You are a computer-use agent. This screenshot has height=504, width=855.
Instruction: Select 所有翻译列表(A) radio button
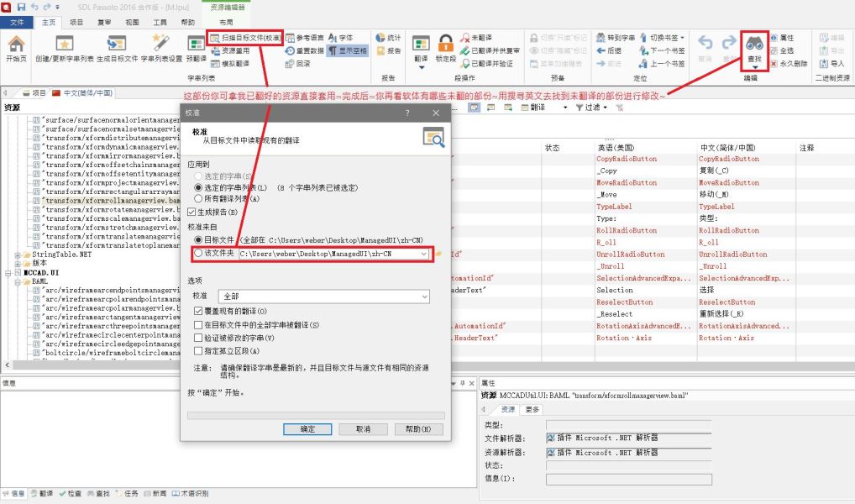[x=198, y=198]
